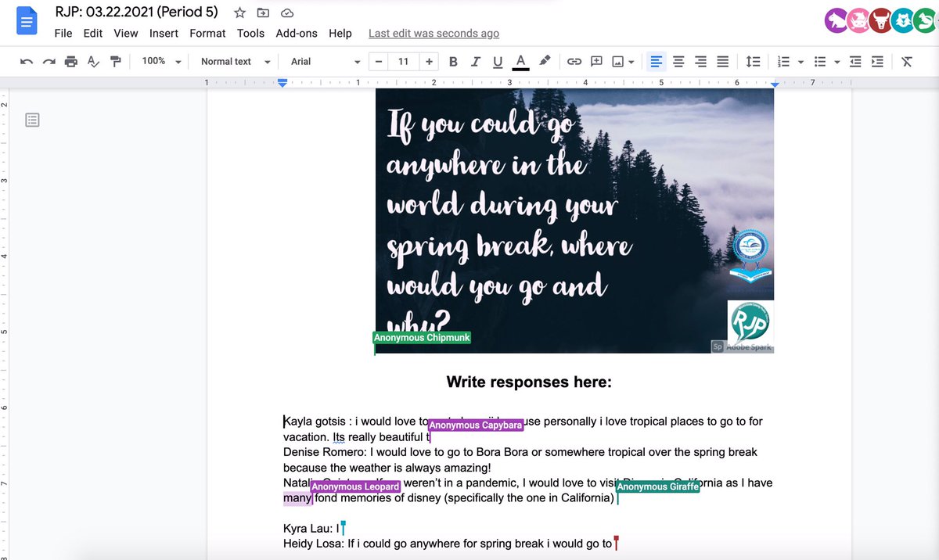Open the Edit menu

[93, 33]
